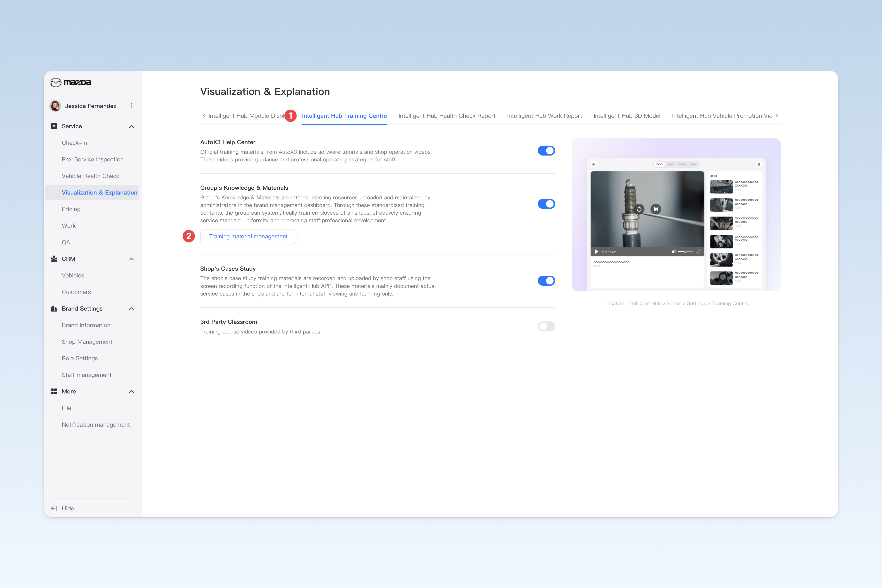
Task: Enable the 3rd Party Classroom toggle
Action: point(546,326)
